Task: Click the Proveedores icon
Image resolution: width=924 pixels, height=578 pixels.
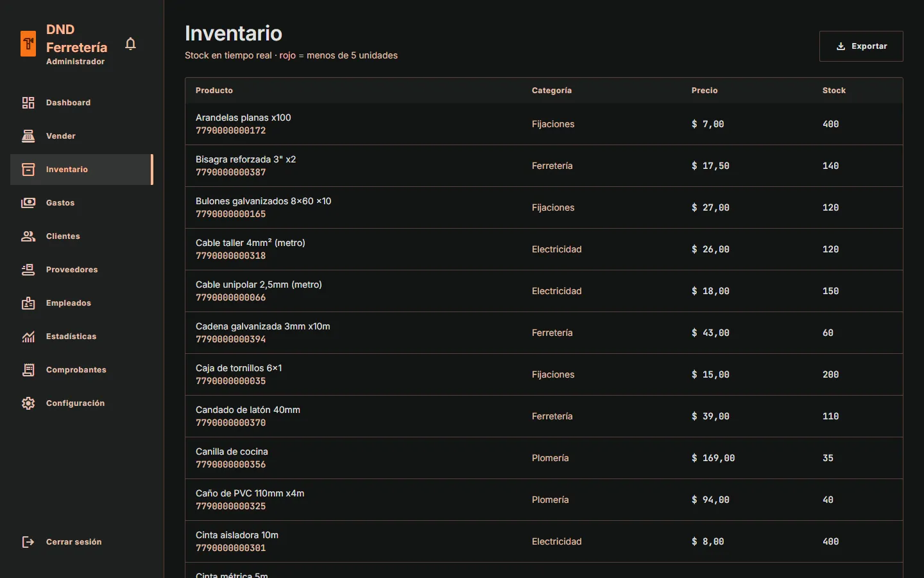Action: pyautogui.click(x=28, y=270)
